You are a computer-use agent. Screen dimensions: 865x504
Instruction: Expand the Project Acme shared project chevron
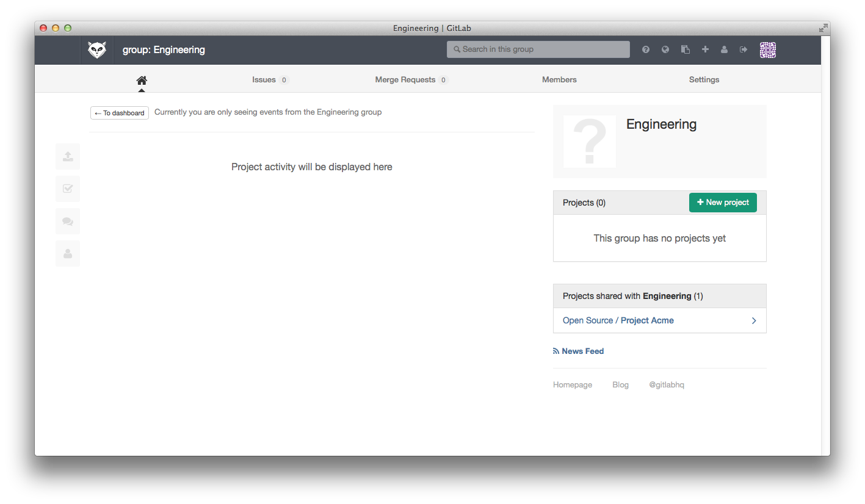click(x=753, y=320)
